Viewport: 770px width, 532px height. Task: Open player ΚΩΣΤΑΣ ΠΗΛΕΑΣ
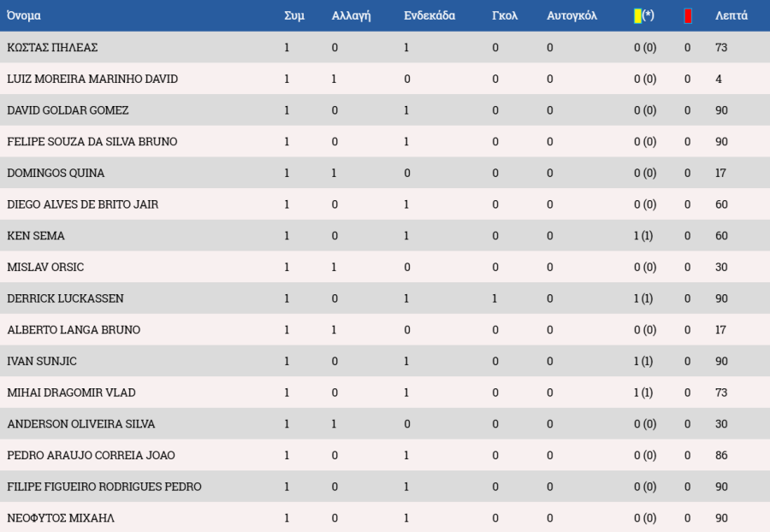click(x=52, y=48)
